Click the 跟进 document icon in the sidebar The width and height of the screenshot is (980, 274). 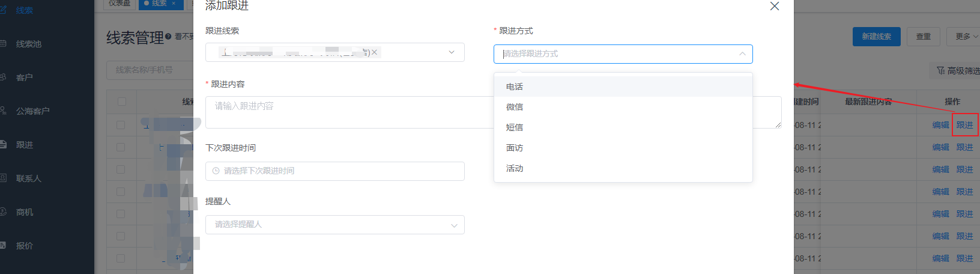(x=3, y=145)
